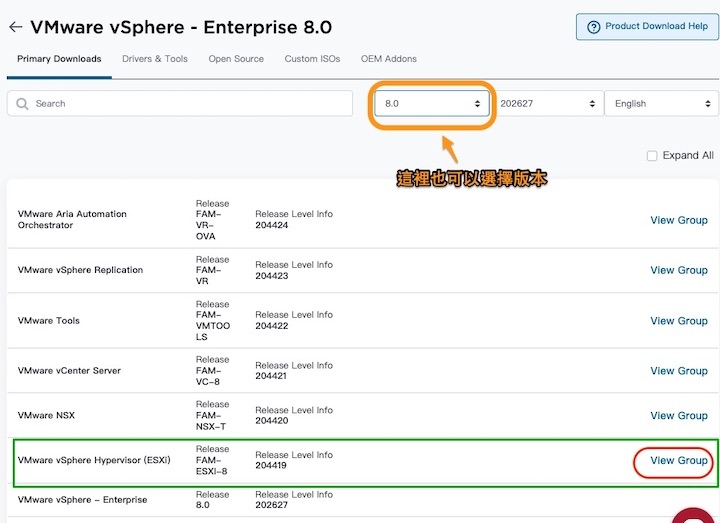
Task: View Group for VMware vSphere Hypervisor (ESXi)
Action: [x=679, y=460]
